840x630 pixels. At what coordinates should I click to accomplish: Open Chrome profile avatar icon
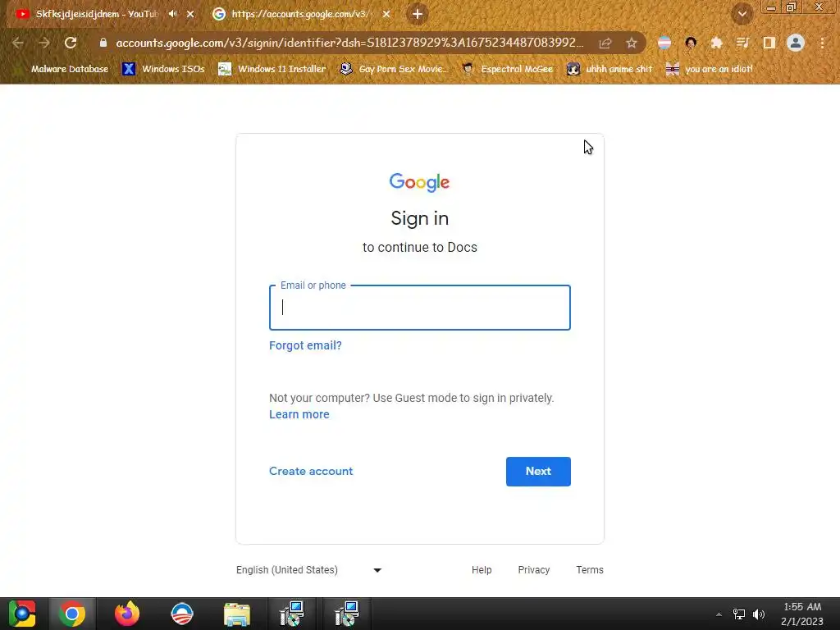coord(796,43)
